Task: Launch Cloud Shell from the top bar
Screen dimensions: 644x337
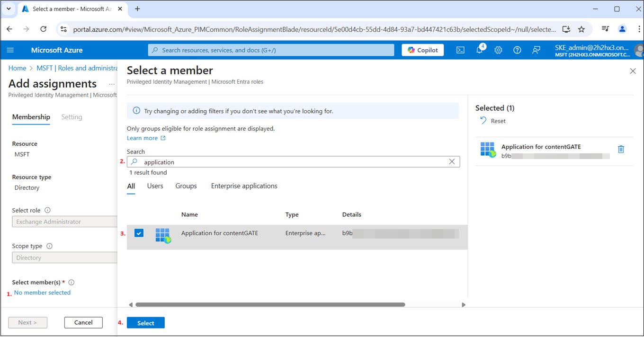Action: click(460, 50)
